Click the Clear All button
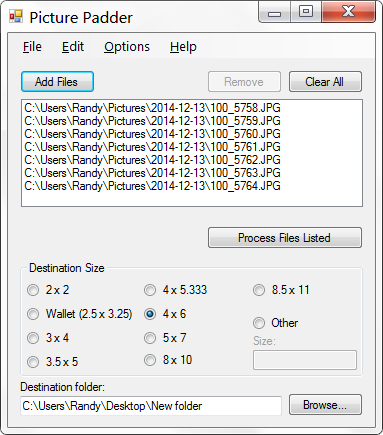383x435 pixels. point(325,82)
